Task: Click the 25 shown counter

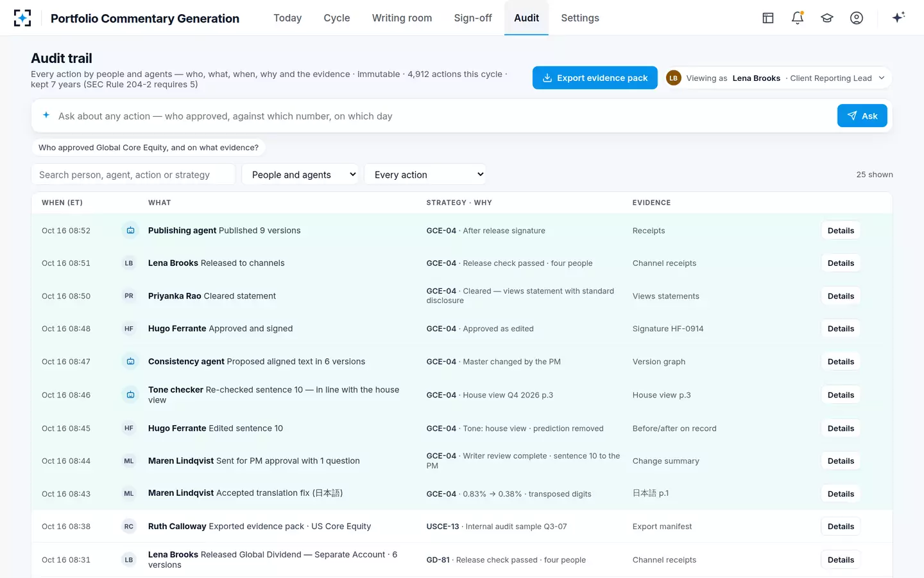Action: (875, 175)
